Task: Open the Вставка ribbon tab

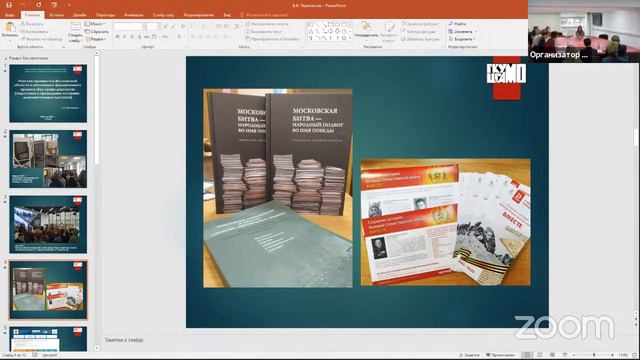Action: click(x=56, y=15)
